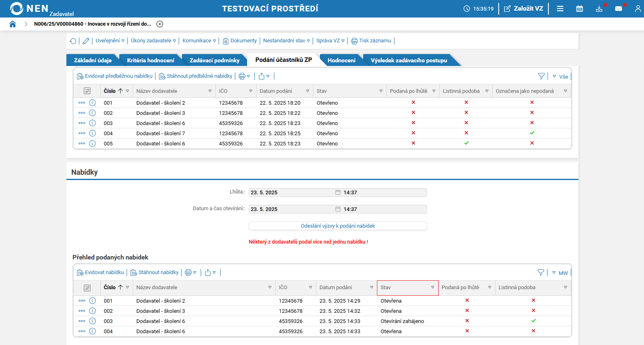The width and height of the screenshot is (644, 345).
Task: Open the calendar icon in header
Action: [x=579, y=9]
